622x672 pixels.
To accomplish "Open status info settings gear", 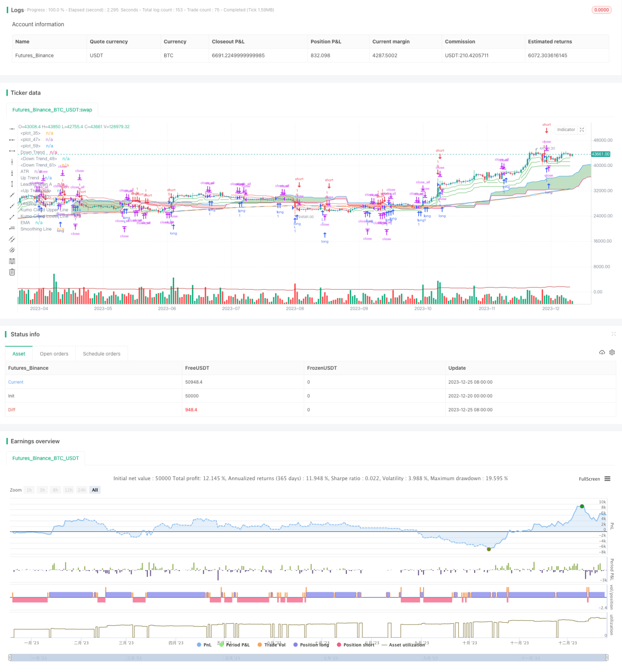I will (x=612, y=353).
